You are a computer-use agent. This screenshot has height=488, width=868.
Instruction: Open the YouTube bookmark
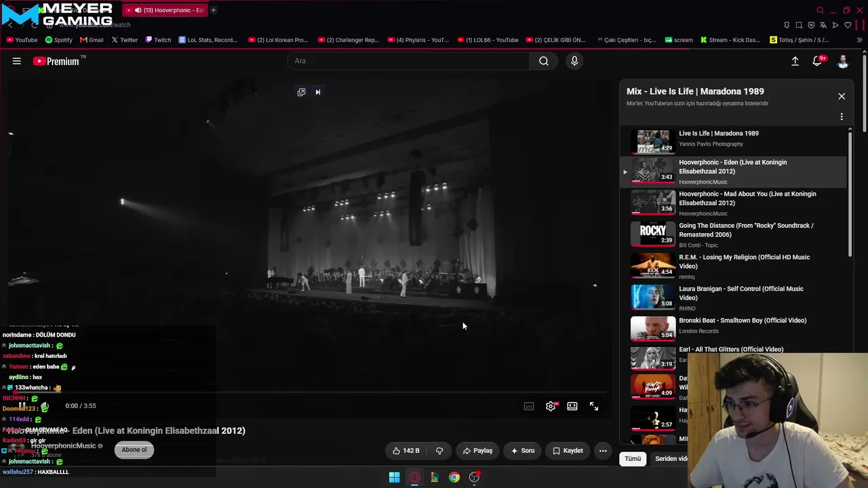click(x=22, y=40)
